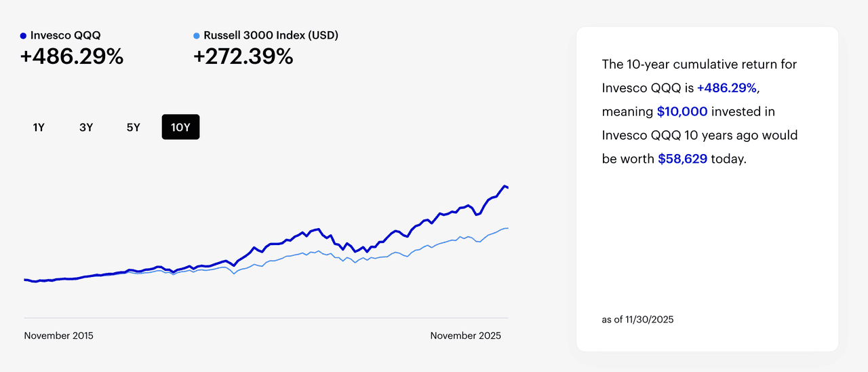Click the end of the light blue Russell line
Screen dimensions: 868x372
[x=507, y=228]
